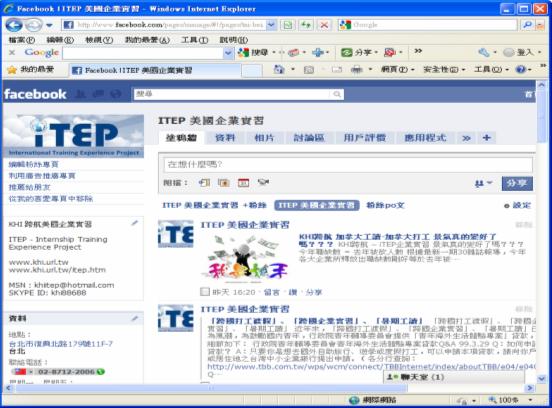Open the 我的最愛(A) menu
The height and width of the screenshot is (408, 552).
pos(147,40)
